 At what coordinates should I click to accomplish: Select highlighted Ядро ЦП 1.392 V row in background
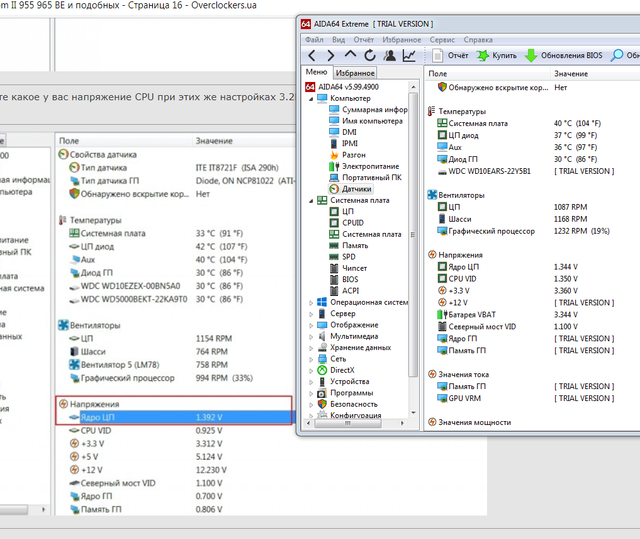point(175,417)
